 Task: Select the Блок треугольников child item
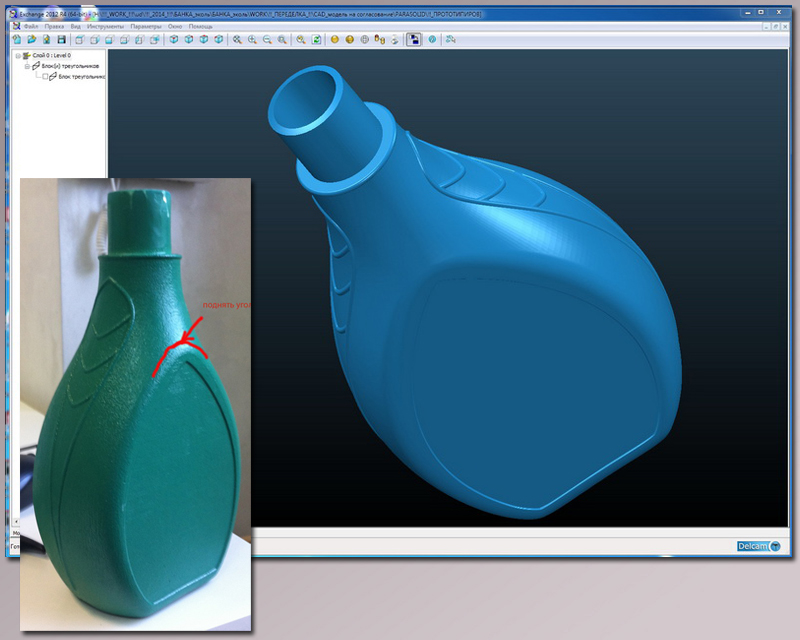[x=82, y=77]
